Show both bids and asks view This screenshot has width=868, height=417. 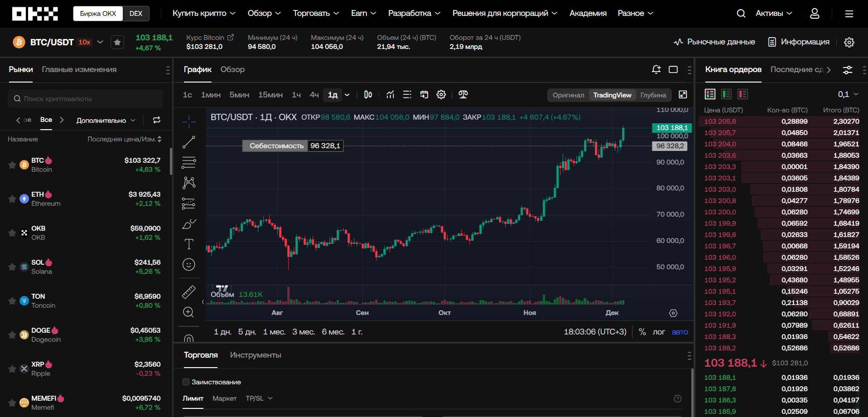click(710, 94)
